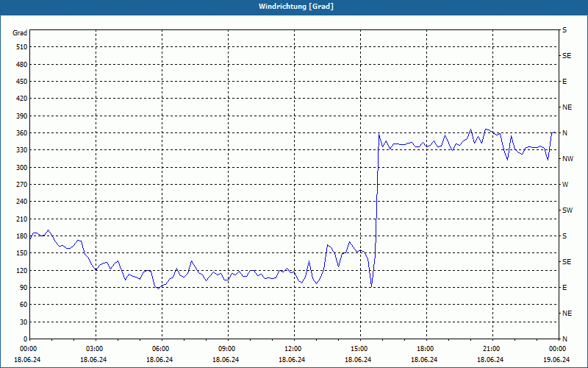Select the 18.06.24 date under 12:00
Image resolution: width=588 pixels, height=368 pixels.
pos(292,359)
